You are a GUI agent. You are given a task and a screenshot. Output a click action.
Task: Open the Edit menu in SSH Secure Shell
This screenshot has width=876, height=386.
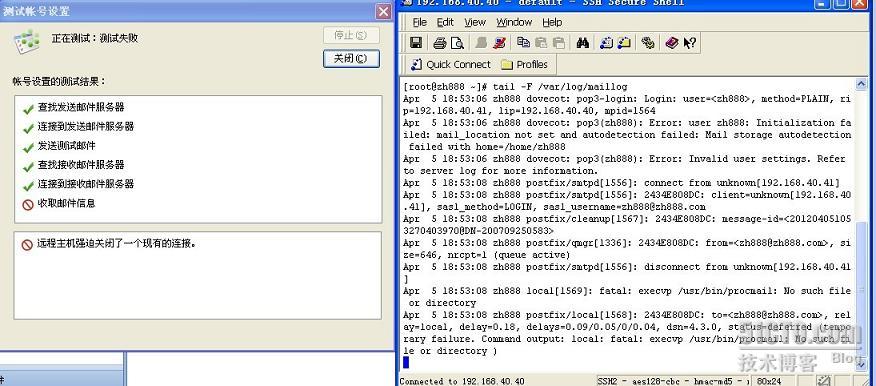click(445, 22)
